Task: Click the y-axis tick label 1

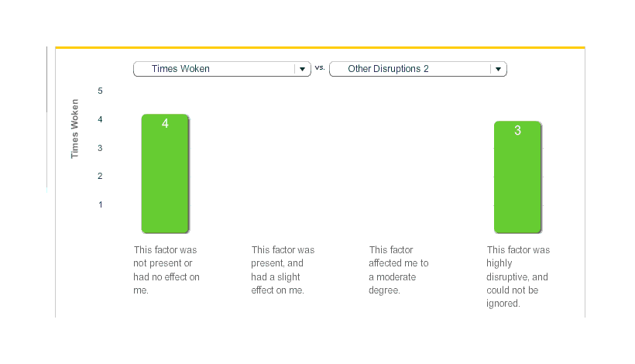Action: pos(100,204)
